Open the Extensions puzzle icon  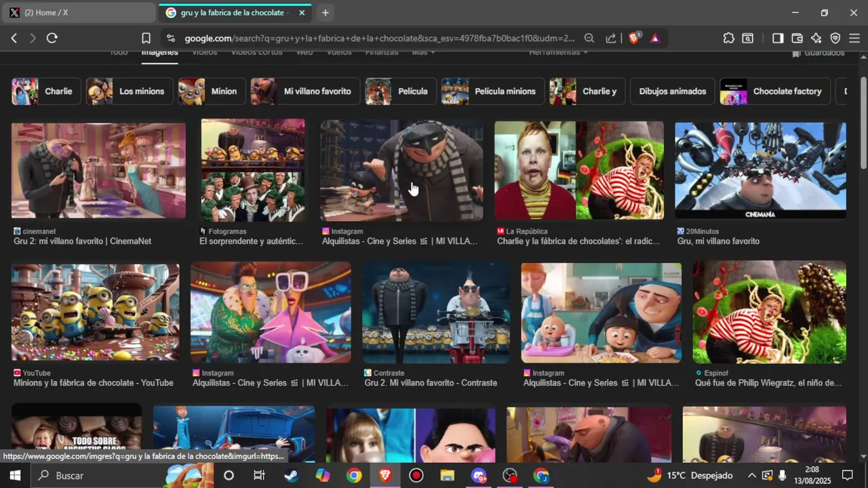coord(729,39)
